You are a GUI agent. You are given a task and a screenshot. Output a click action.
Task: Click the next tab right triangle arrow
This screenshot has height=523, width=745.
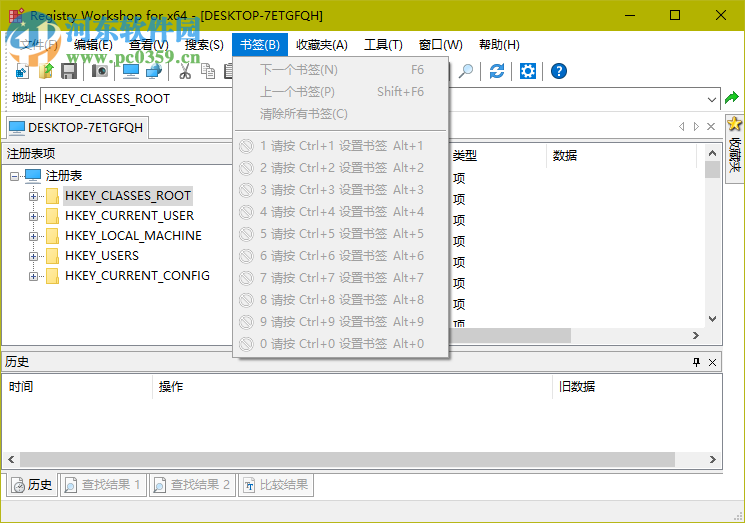[x=696, y=126]
